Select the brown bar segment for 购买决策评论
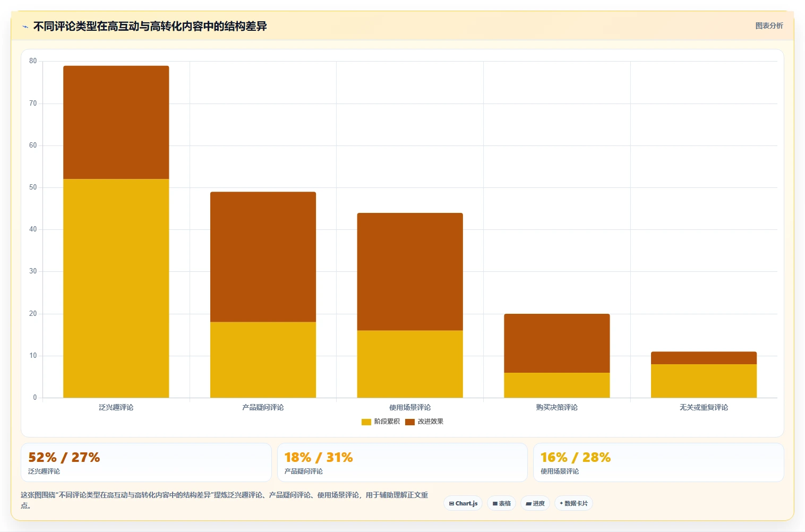 [557, 343]
